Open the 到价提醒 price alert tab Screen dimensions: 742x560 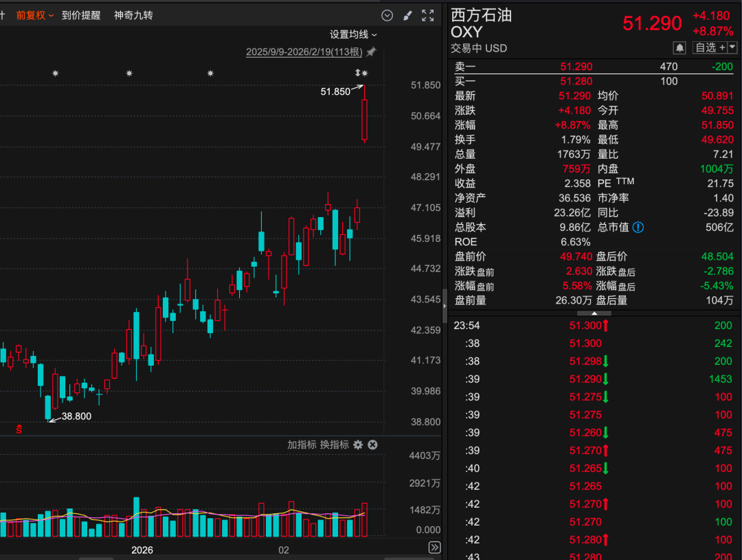tap(81, 16)
